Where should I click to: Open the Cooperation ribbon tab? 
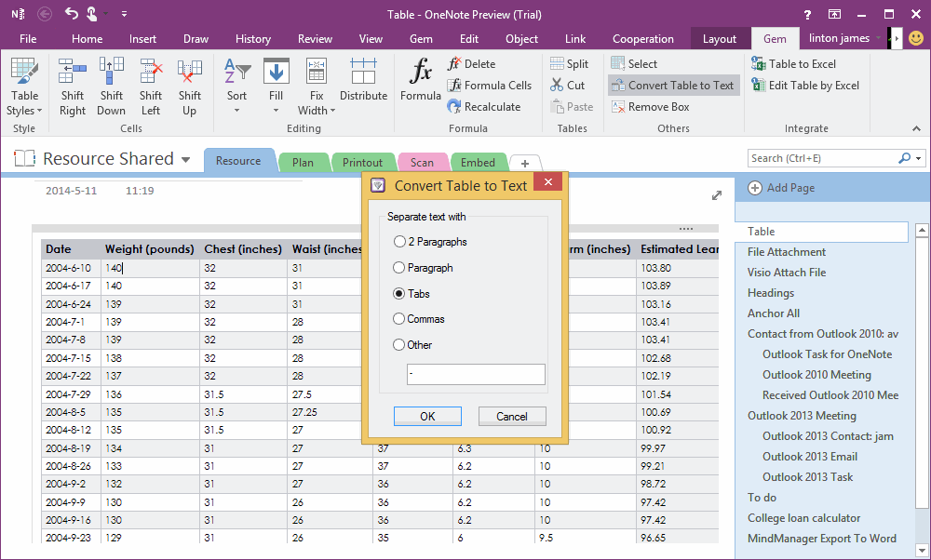click(x=642, y=39)
